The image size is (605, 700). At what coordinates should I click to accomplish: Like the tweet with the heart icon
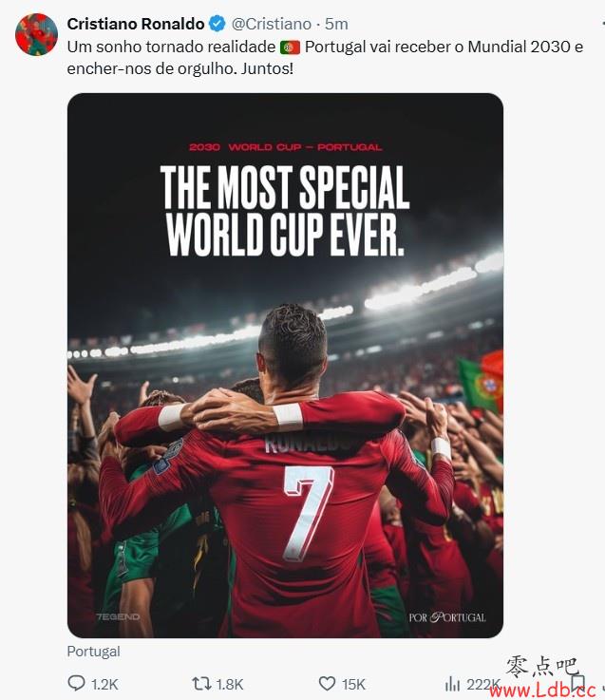pyautogui.click(x=327, y=684)
